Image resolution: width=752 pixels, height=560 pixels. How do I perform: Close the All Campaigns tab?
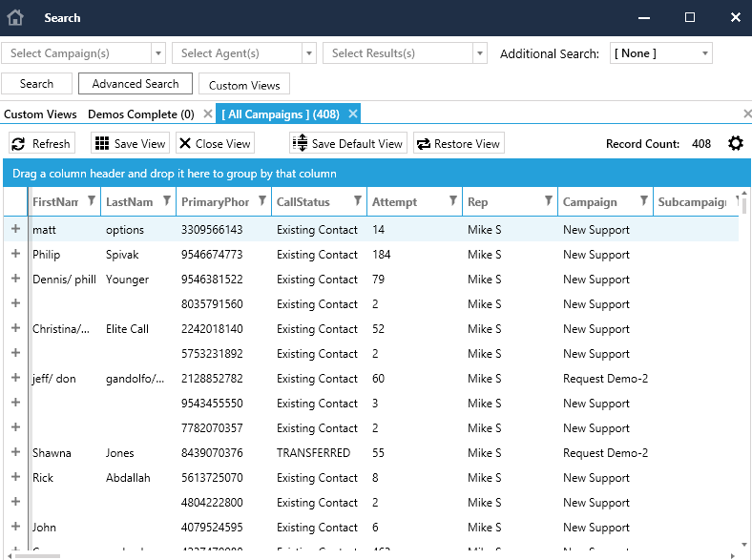353,114
